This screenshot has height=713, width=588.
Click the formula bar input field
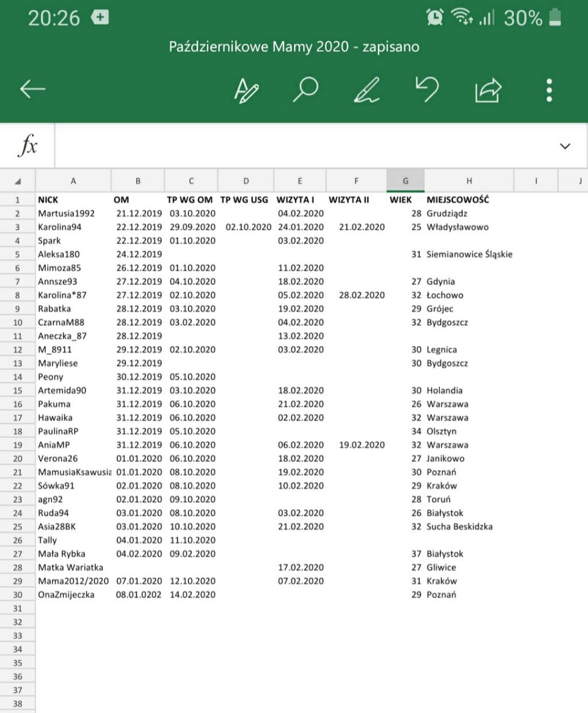click(x=304, y=146)
